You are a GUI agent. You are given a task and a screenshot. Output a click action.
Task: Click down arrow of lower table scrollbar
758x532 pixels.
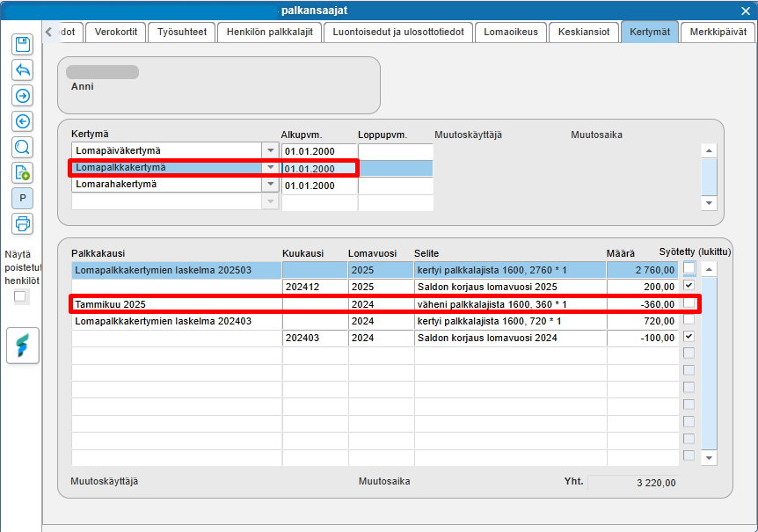tap(709, 457)
